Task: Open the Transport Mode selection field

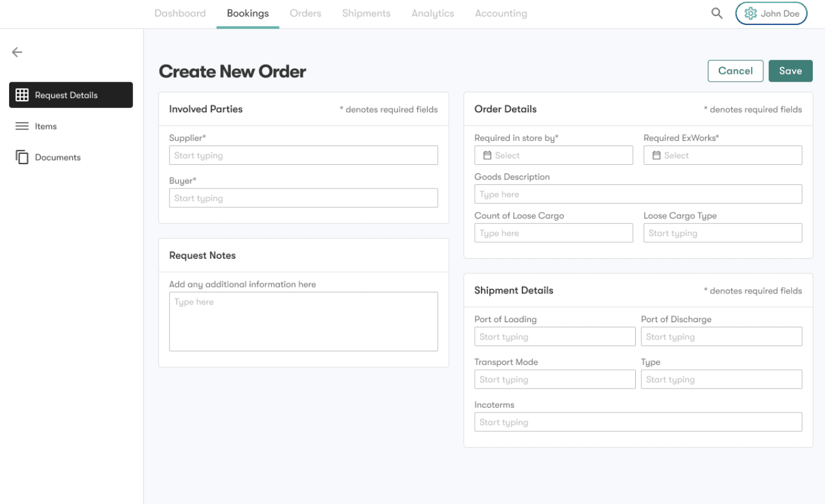Action: click(x=555, y=379)
